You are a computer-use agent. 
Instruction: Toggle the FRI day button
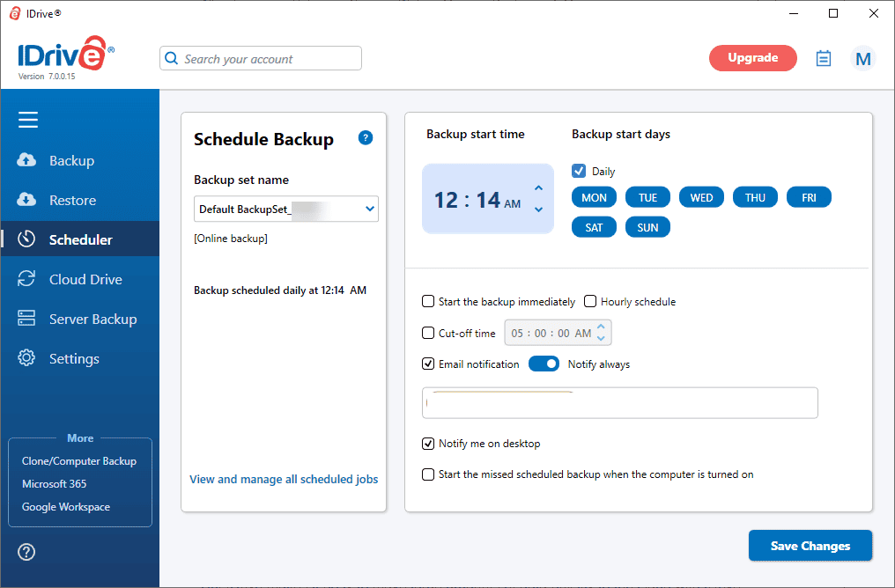[x=809, y=197]
